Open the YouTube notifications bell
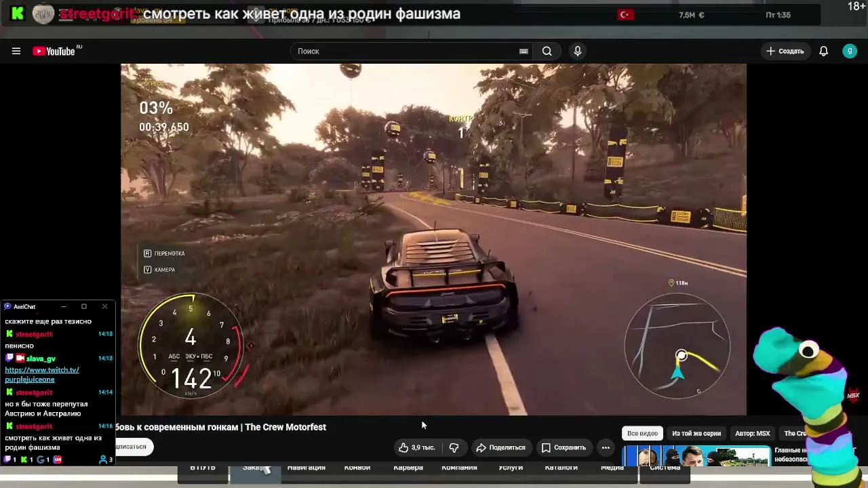Image resolution: width=868 pixels, height=488 pixels. [823, 51]
